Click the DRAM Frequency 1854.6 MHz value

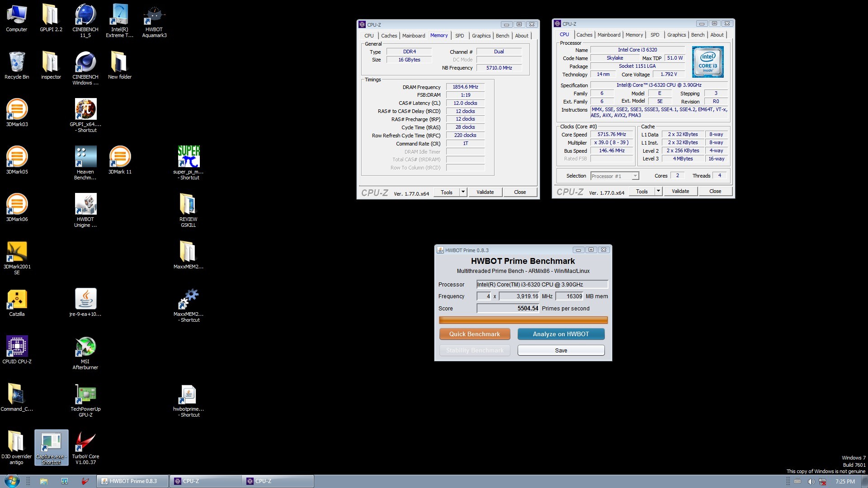[x=465, y=87]
